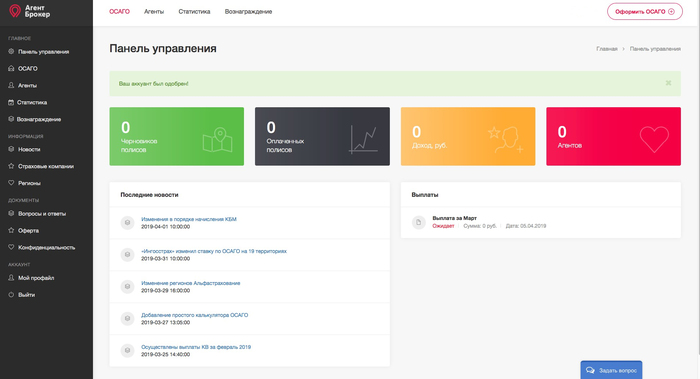This screenshot has height=379, width=700.
Task: Open Оферта in the sidebar
Action: click(24, 230)
